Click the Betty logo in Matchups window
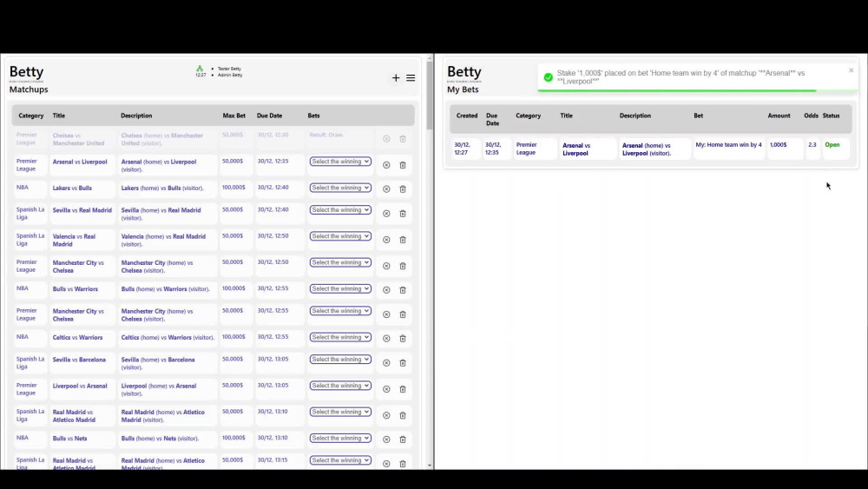 tap(26, 73)
